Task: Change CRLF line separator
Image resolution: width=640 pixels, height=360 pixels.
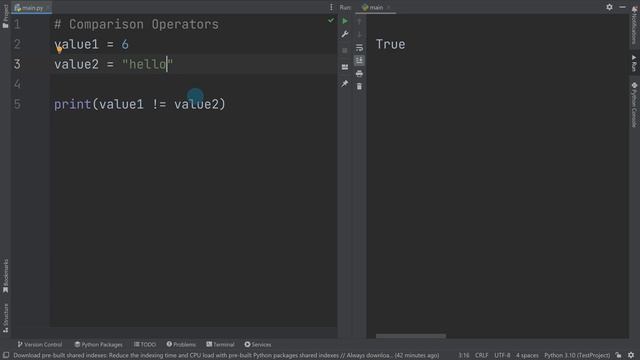Action: click(x=481, y=356)
